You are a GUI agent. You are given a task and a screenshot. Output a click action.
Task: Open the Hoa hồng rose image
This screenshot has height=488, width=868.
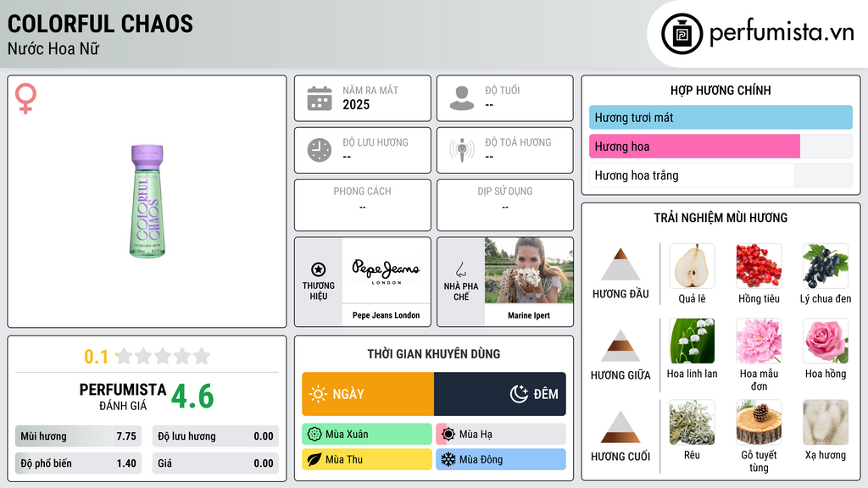[x=826, y=341]
